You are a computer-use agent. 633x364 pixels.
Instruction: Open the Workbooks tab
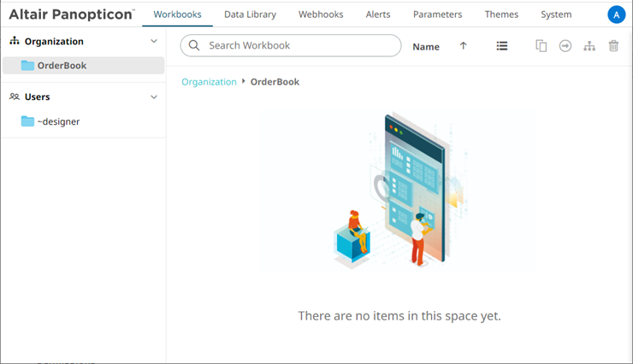(x=177, y=15)
